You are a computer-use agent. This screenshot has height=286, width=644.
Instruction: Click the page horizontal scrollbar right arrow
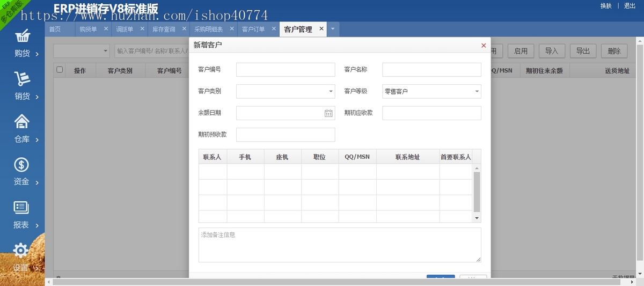click(632, 282)
